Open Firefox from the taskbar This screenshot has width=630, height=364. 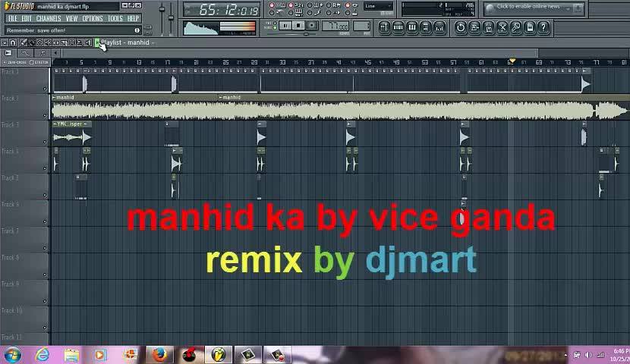[x=159, y=355]
